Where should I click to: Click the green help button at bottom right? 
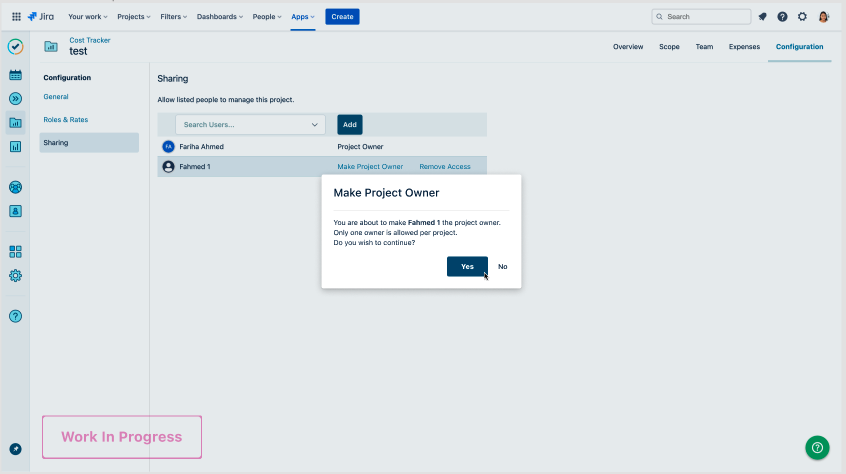pyautogui.click(x=817, y=447)
